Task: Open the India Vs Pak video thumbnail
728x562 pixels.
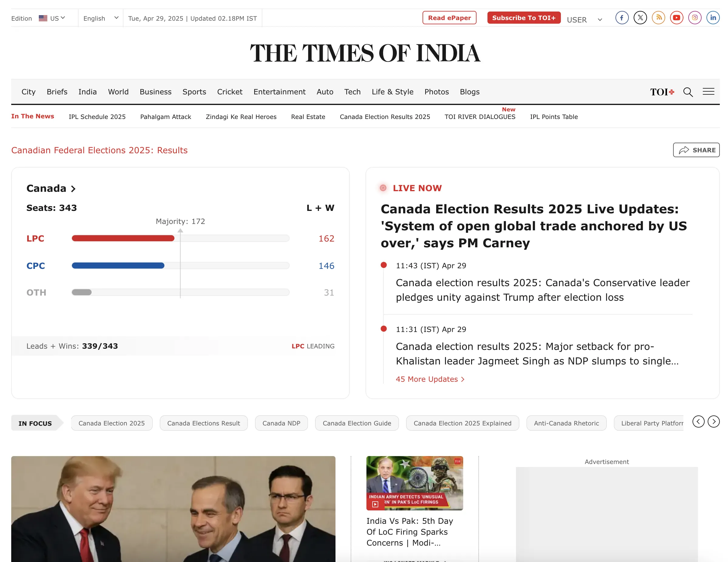Action: coord(415,483)
